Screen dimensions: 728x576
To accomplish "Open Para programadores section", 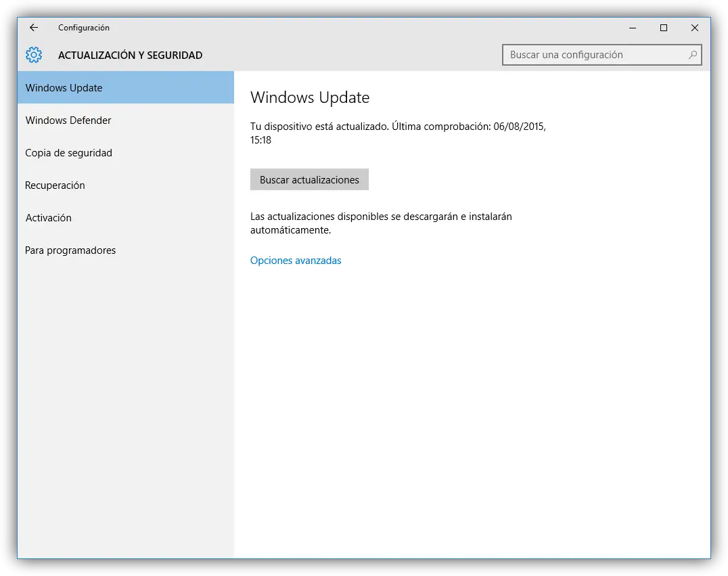I will pos(125,250).
